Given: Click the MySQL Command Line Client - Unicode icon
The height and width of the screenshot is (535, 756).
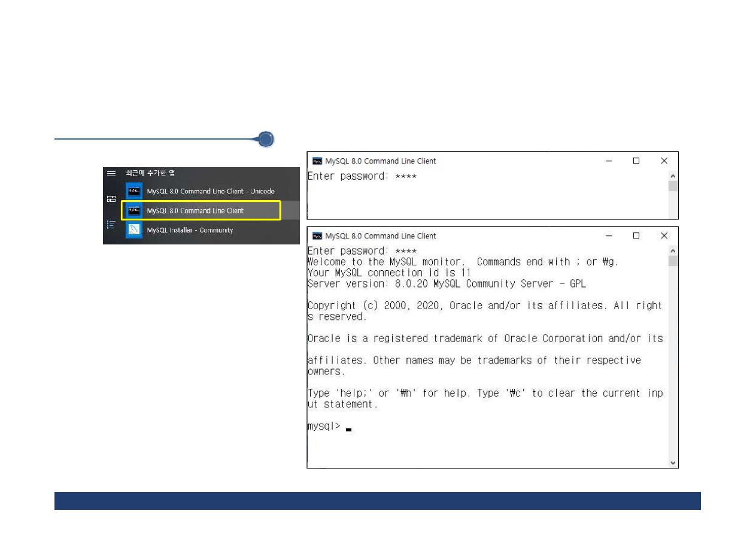Looking at the screenshot, I should [134, 191].
